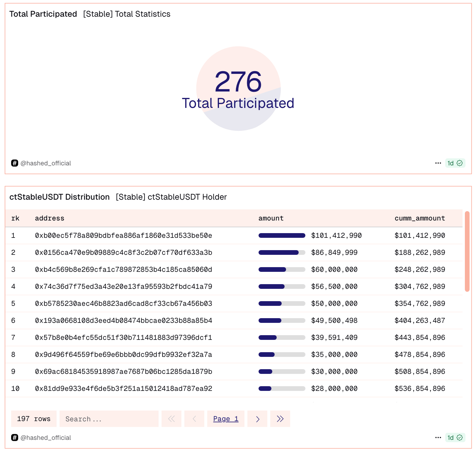The image size is (476, 451).
Task: Click the cumulative amount $536,854,896
Action: (420, 389)
